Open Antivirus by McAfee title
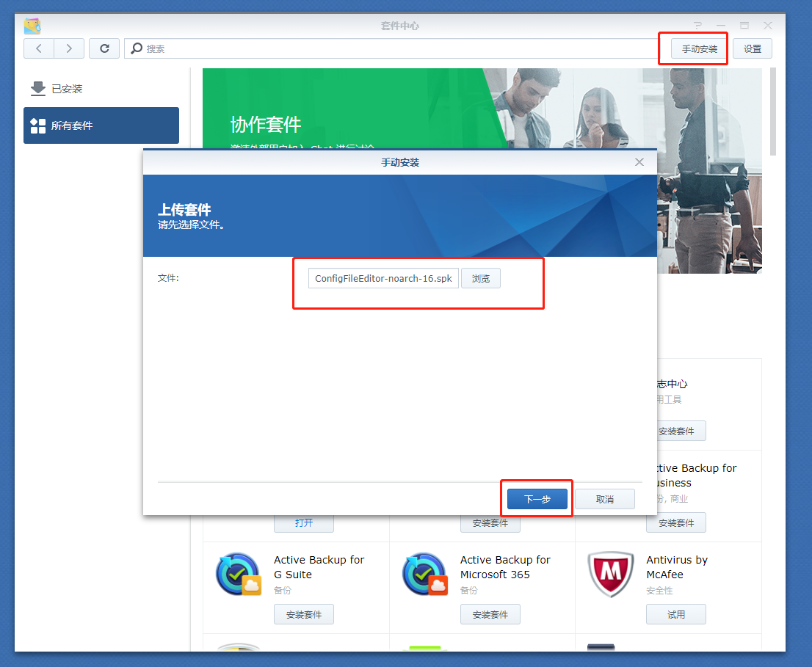 (677, 567)
